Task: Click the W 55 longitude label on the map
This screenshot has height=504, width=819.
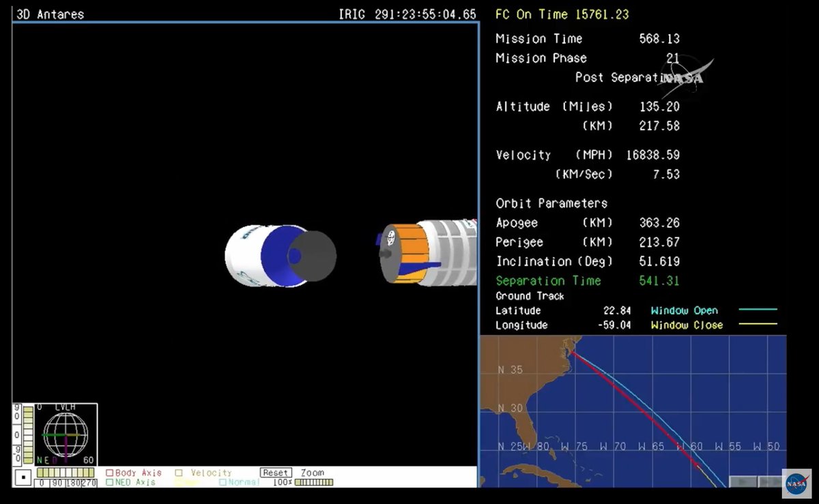Action: [728, 447]
